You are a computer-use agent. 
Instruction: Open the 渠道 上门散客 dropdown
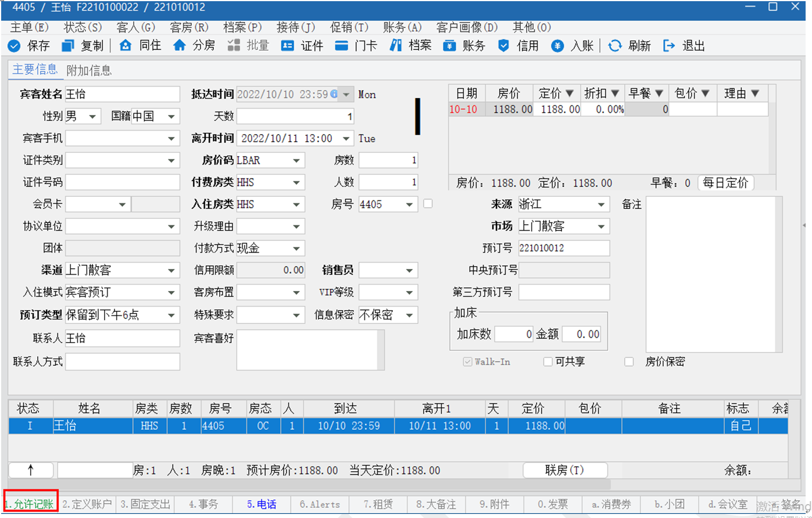(172, 271)
